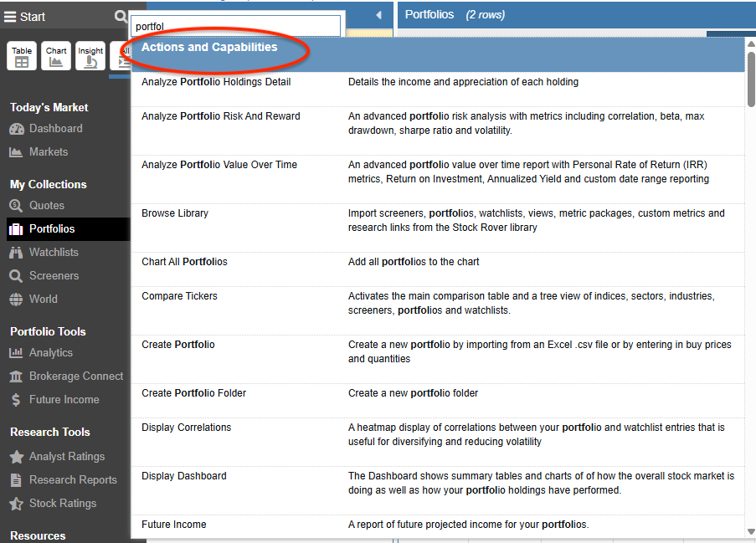756x543 pixels.
Task: Click the scrollbar up arrow
Action: (x=751, y=44)
